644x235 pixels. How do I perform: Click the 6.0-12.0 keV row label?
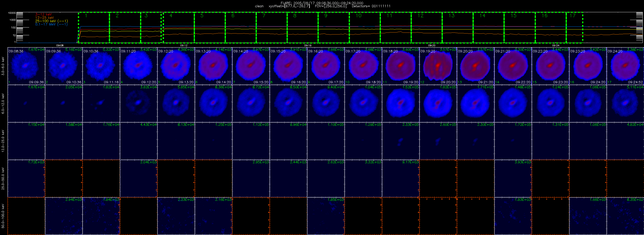point(3,103)
